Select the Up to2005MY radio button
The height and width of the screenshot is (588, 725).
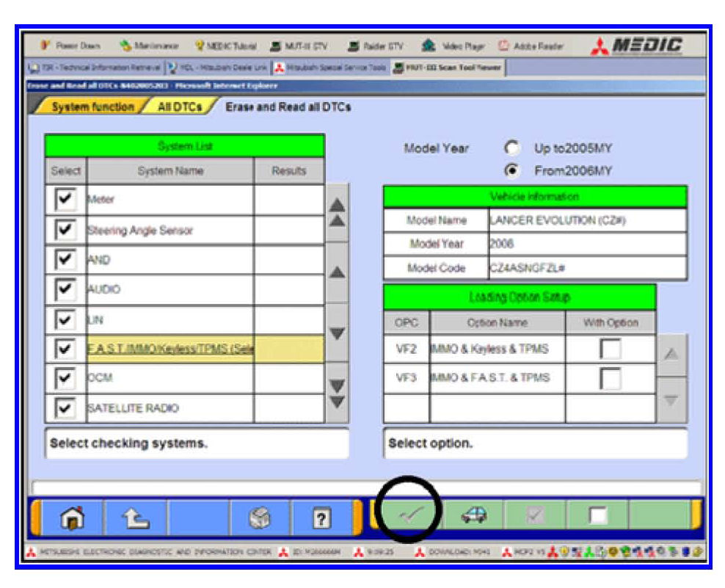tap(511, 148)
